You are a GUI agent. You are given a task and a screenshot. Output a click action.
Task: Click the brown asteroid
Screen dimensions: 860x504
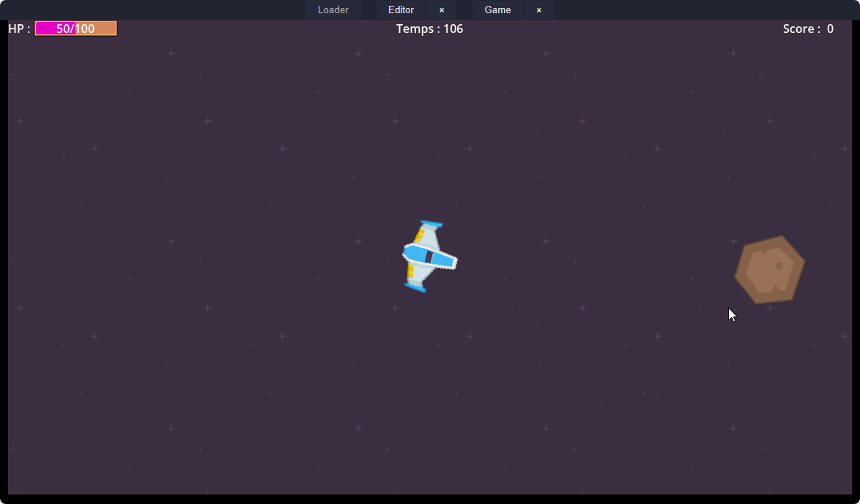(769, 270)
